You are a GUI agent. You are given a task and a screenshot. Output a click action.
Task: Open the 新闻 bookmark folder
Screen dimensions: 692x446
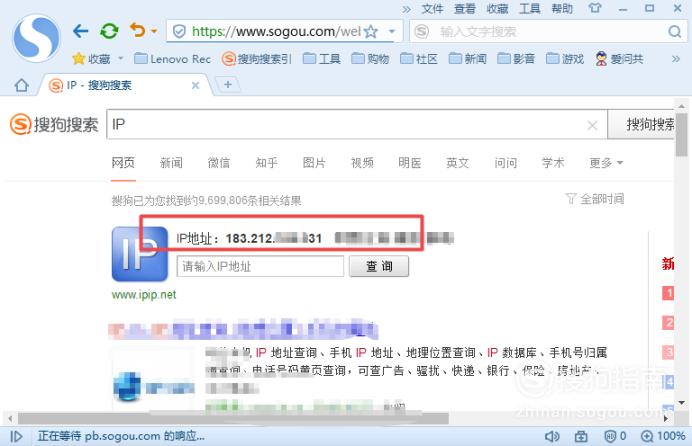point(467,59)
